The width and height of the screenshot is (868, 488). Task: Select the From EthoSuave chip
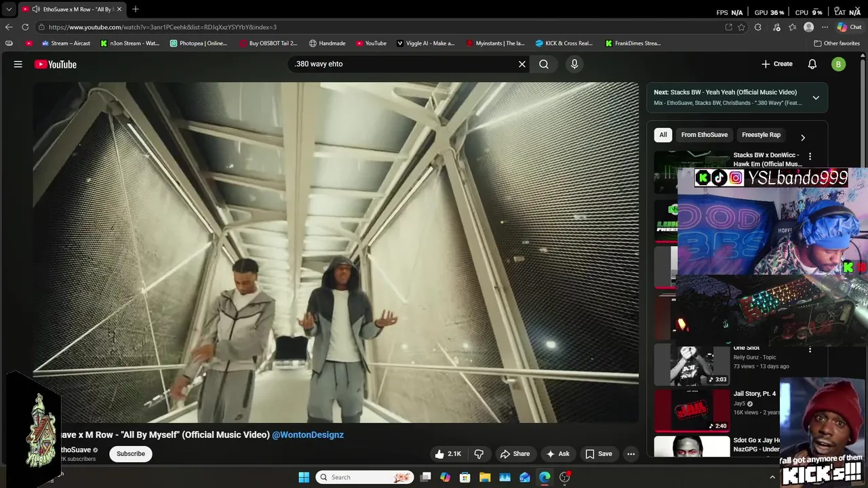[x=705, y=135]
